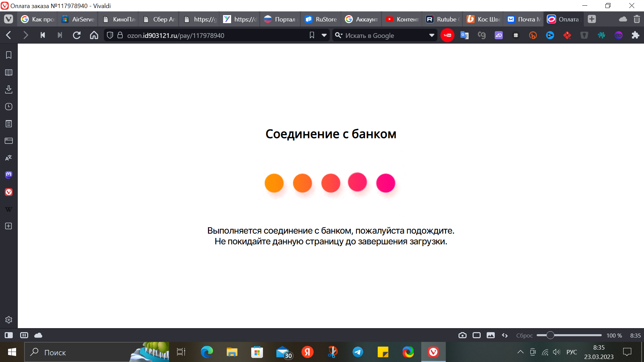644x362 pixels.
Task: Open the YouTube extension
Action: pyautogui.click(x=447, y=35)
